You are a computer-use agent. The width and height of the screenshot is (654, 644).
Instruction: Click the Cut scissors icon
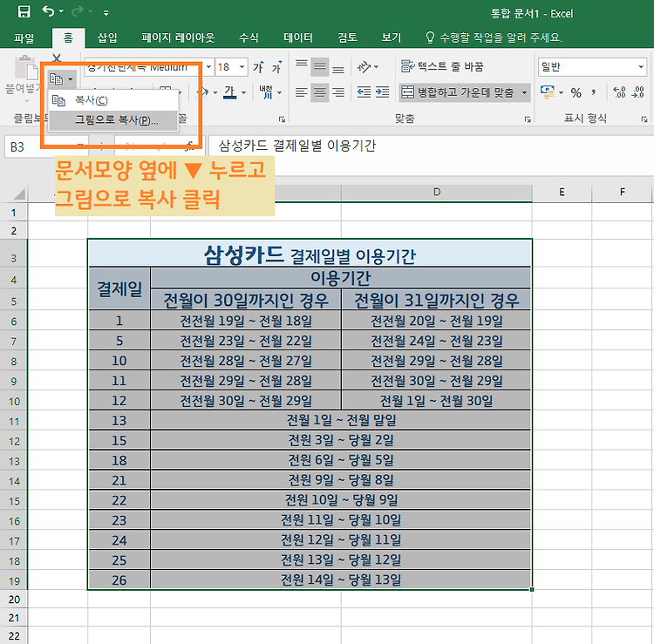coord(57,58)
